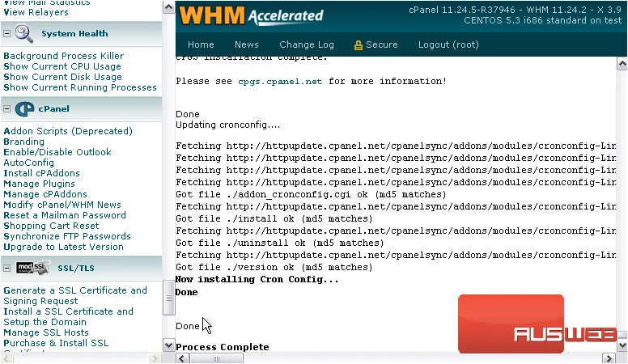
Task: Click sidebar horizontal scroll right arrow
Action: click(x=155, y=358)
